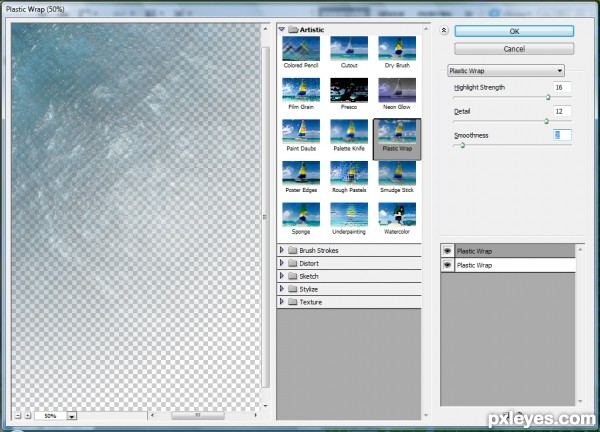Click OK to apply the filter

[x=514, y=31]
